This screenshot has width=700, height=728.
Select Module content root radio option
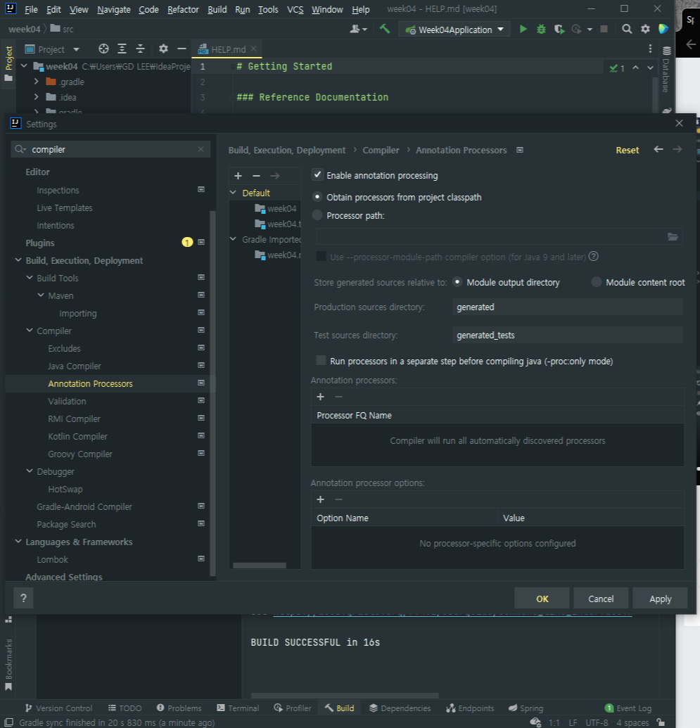point(597,282)
